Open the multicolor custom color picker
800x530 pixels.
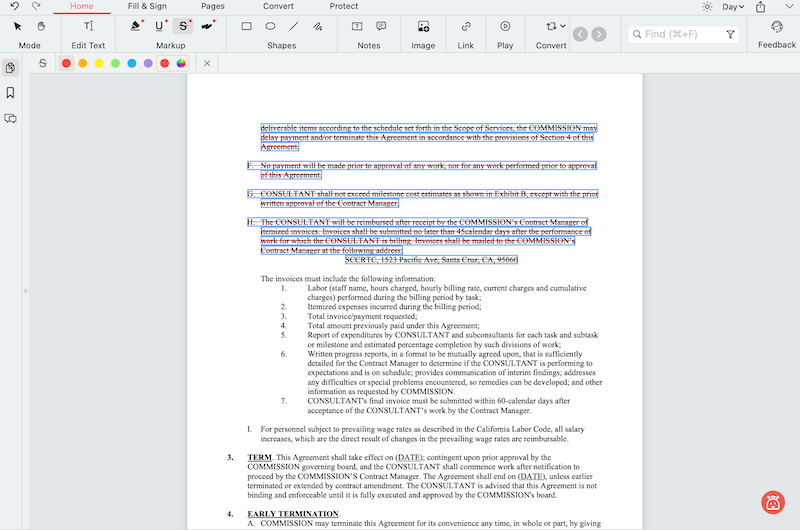point(181,63)
